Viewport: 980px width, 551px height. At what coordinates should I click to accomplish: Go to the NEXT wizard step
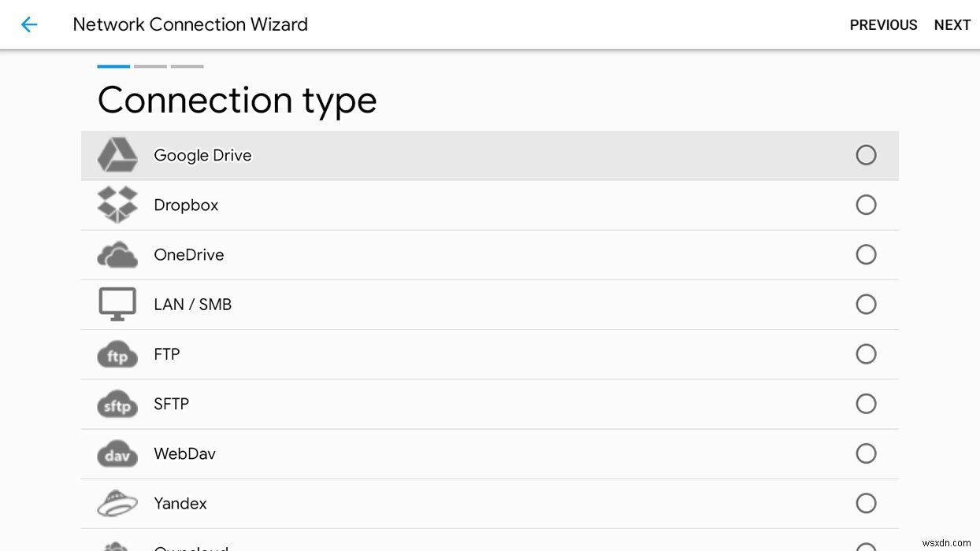952,25
